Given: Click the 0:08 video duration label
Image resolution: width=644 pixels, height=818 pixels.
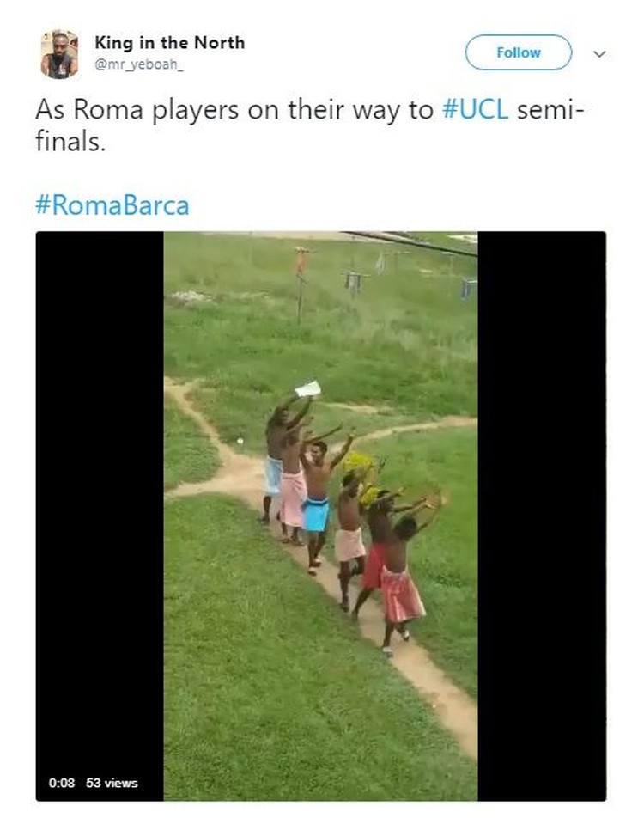Looking at the screenshot, I should point(62,783).
